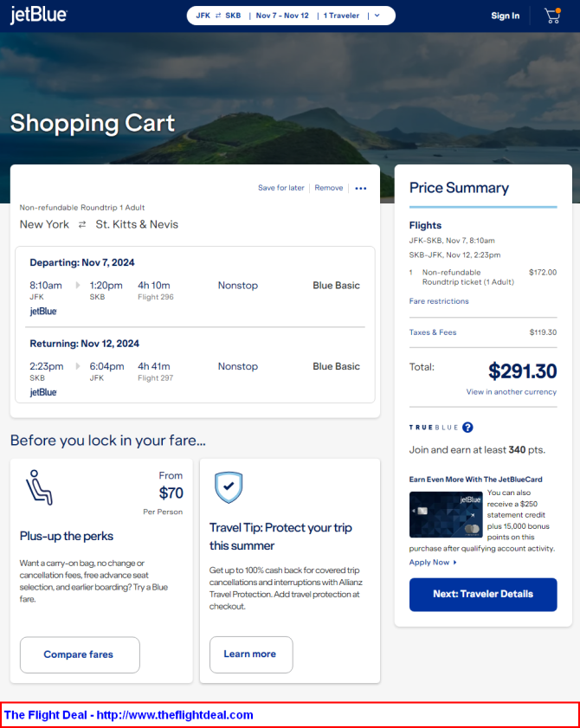Screen dimensions: 580x728
Task: Click the seat icon on Plus-up card
Action: tap(39, 487)
